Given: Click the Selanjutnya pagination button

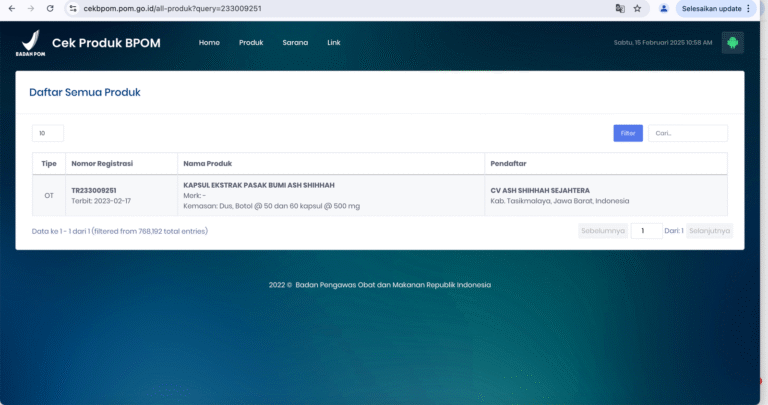Looking at the screenshot, I should (x=709, y=231).
